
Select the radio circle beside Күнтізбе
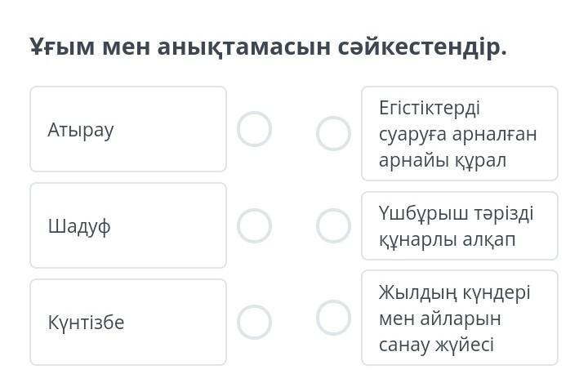click(254, 323)
